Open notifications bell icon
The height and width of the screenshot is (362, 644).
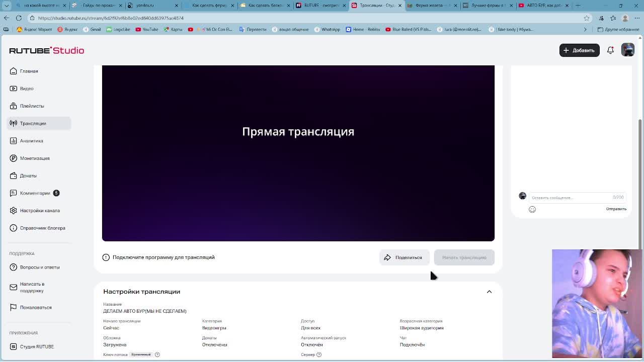point(610,50)
